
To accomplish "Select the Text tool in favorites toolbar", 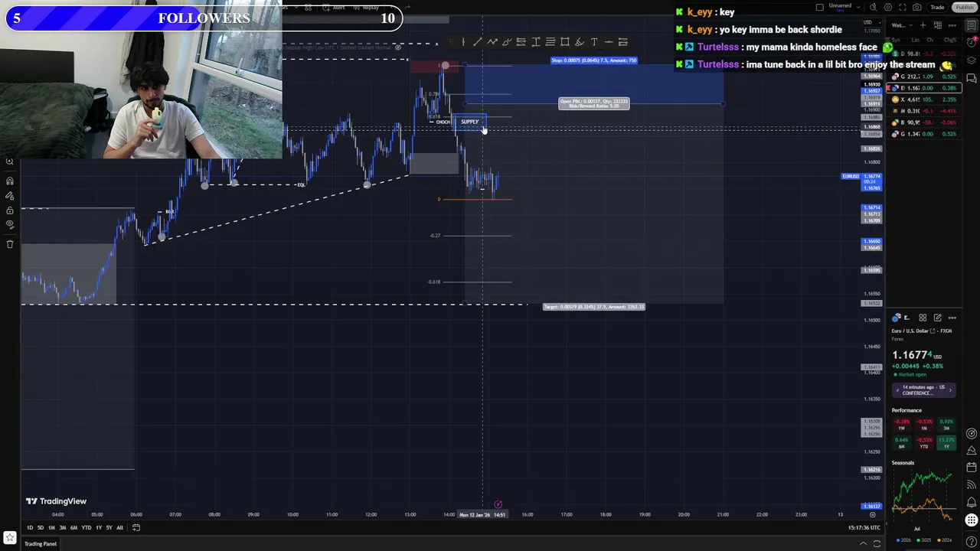I will 594,42.
